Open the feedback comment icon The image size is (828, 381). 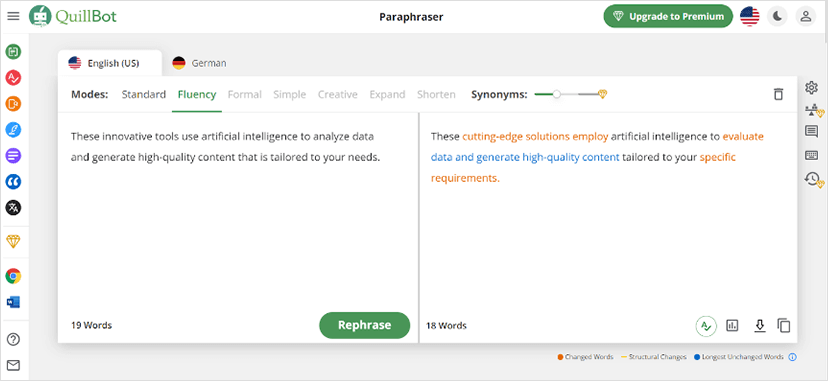(812, 131)
